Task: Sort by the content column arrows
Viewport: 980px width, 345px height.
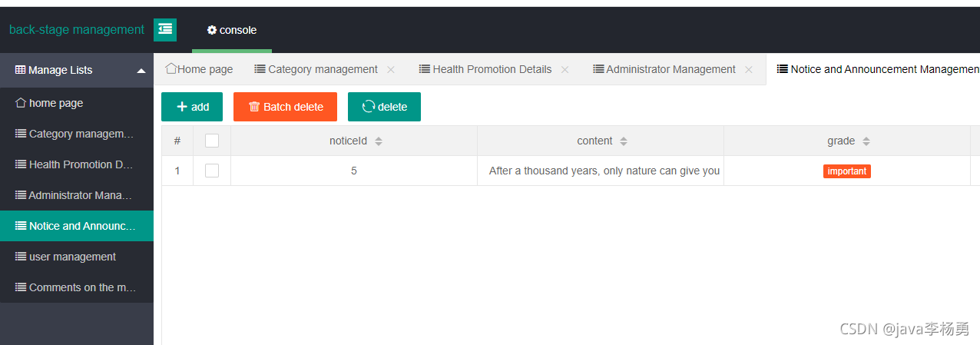Action: [x=624, y=141]
